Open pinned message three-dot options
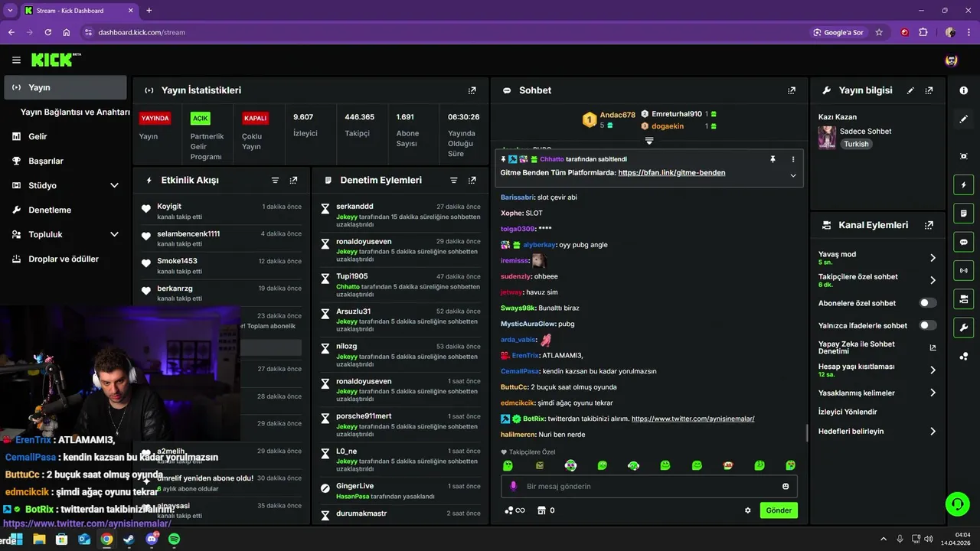The image size is (980, 551). 793,159
